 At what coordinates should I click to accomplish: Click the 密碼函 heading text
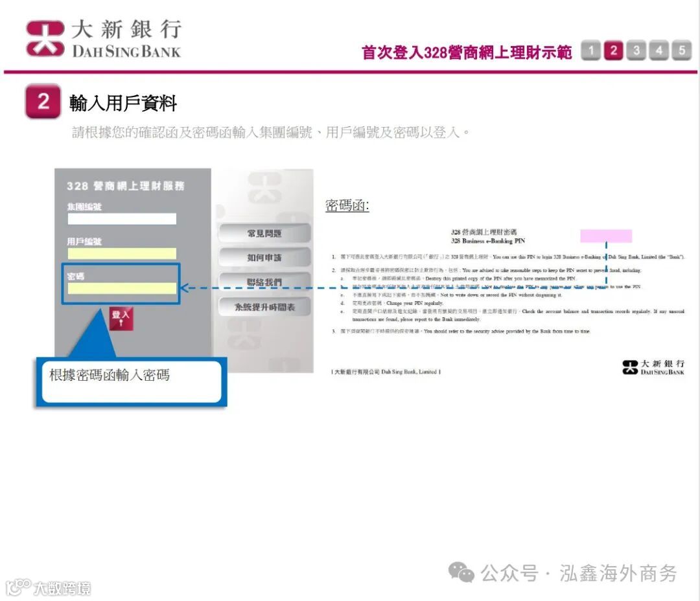[347, 206]
